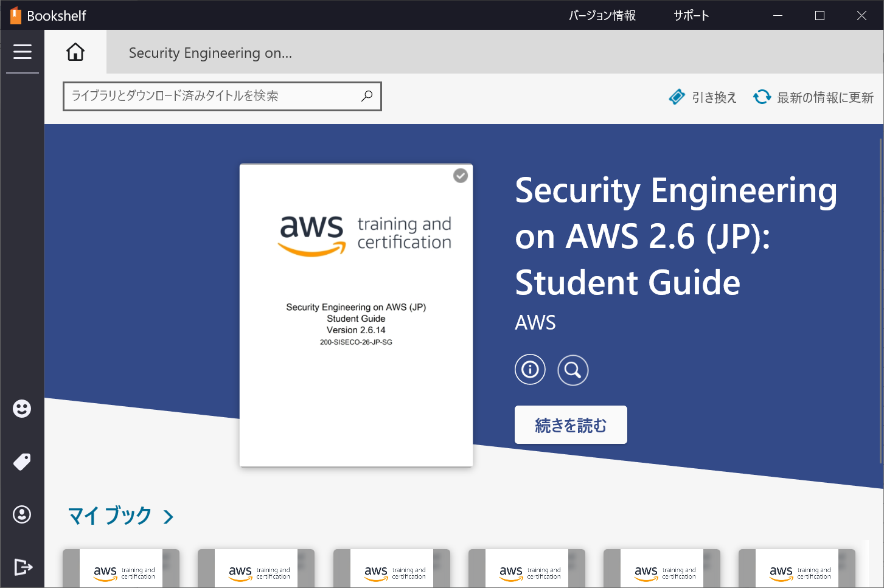Click the Security Engineering on AWS 2.6 title
The width and height of the screenshot is (884, 588).
[676, 237]
